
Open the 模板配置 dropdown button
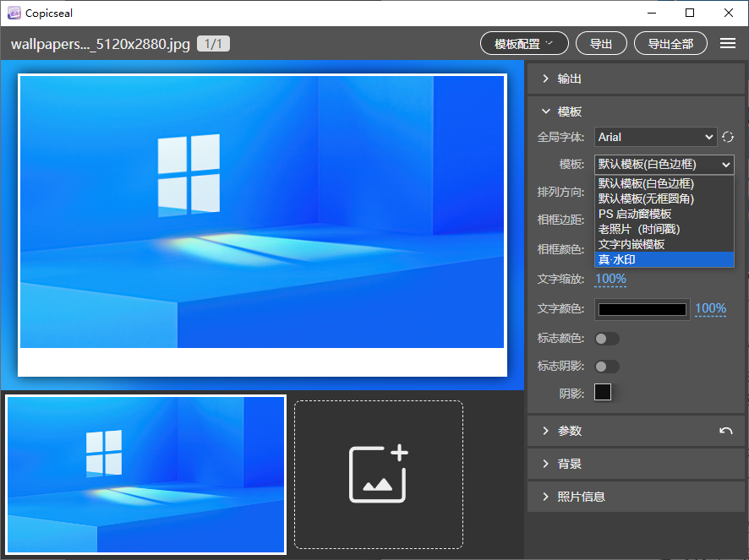point(523,44)
